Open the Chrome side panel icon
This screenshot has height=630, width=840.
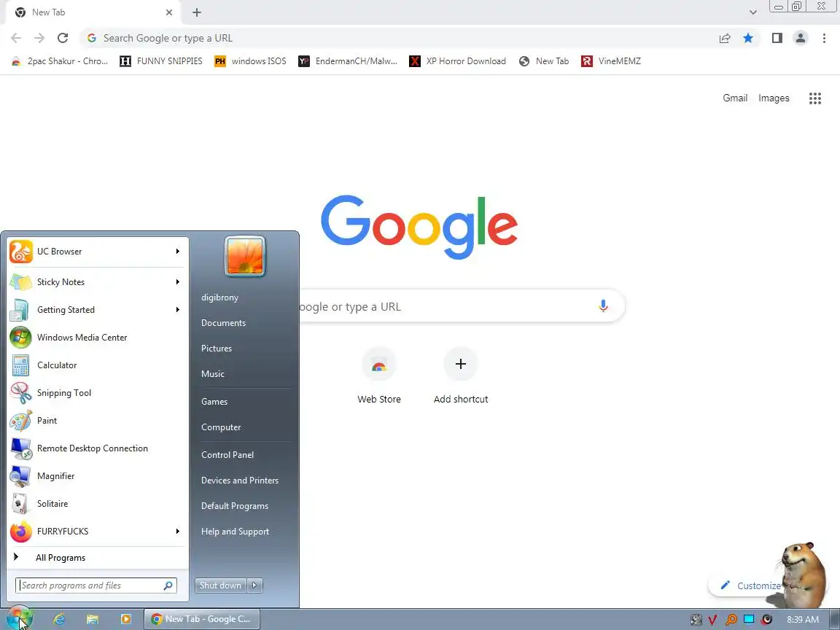click(x=777, y=38)
